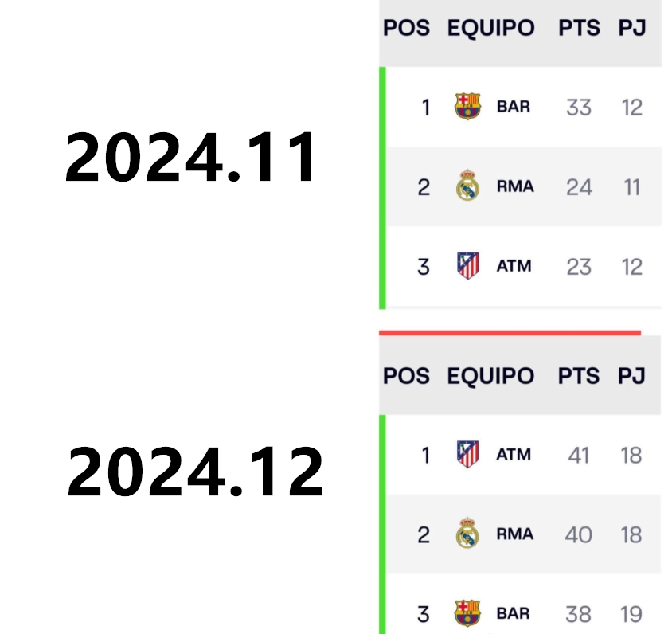Select the RMA team name with 24 points
The width and height of the screenshot is (672, 634).
point(514,186)
